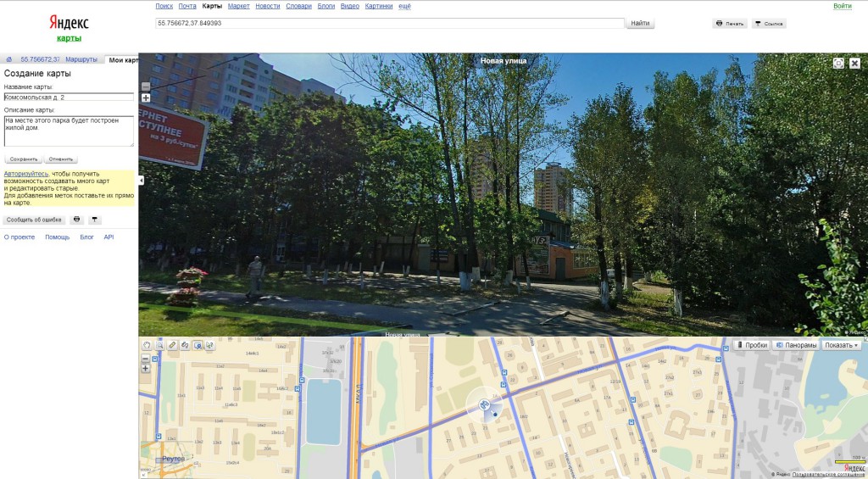The image size is (868, 479).
Task: Focus the Описание карты text area
Action: coord(69,131)
